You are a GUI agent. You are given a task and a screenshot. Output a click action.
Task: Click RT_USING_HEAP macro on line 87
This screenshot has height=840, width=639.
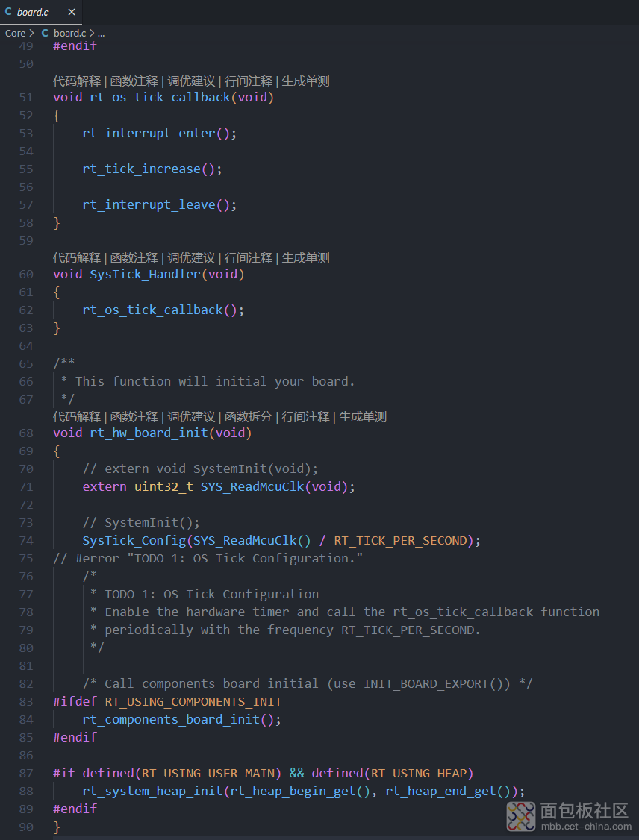(419, 773)
